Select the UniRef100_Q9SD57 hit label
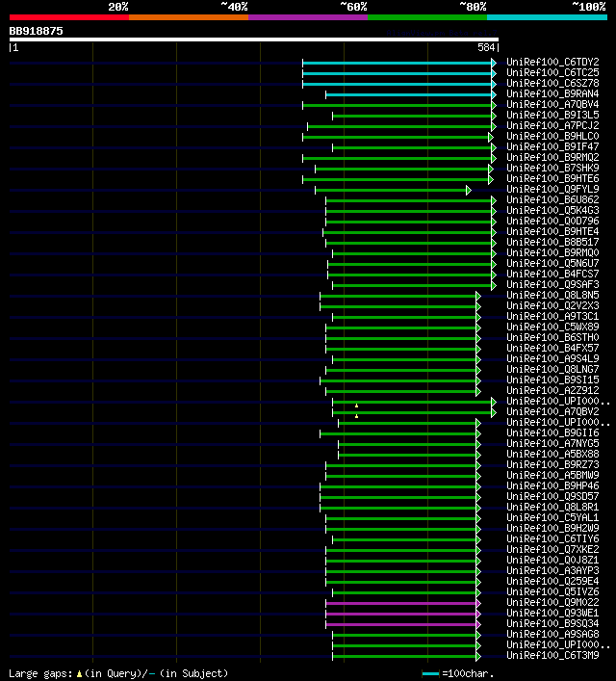616x681 pixels. click(552, 496)
